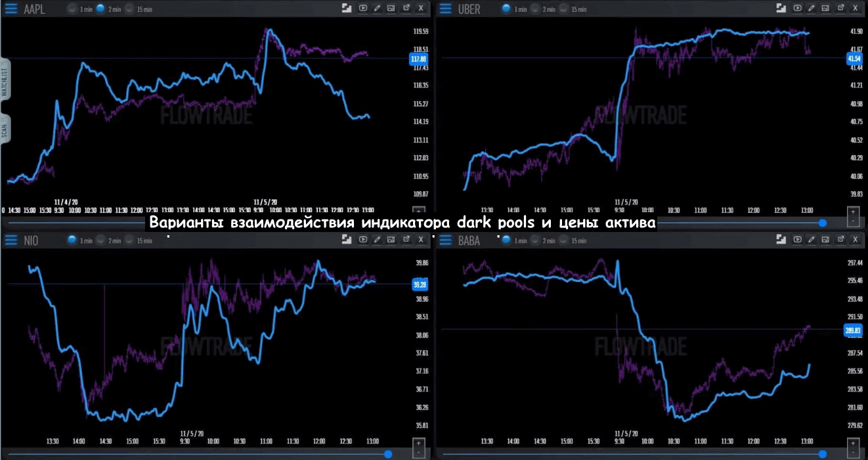Click the chart layout icon on AAPL panel
Image resolution: width=868 pixels, height=460 pixels.
(347, 9)
